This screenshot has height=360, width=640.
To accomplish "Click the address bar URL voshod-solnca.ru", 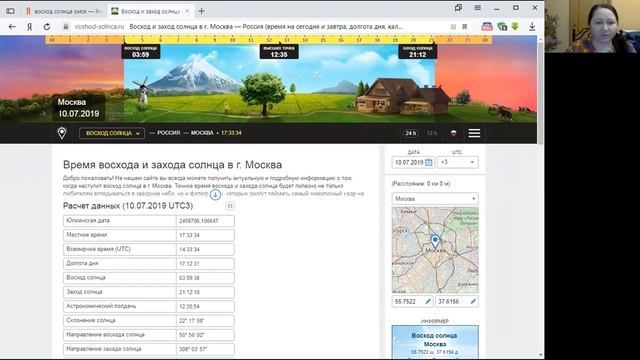I will pyautogui.click(x=99, y=27).
